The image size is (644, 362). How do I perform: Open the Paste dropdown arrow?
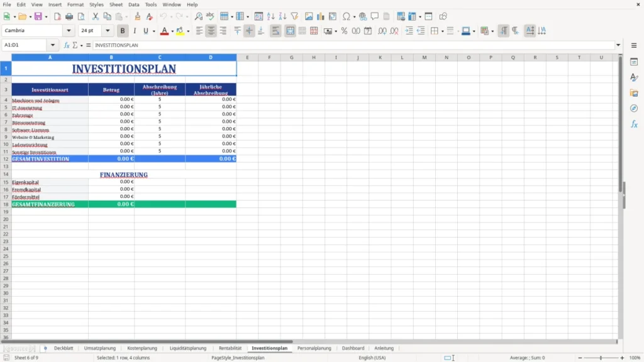pyautogui.click(x=127, y=17)
